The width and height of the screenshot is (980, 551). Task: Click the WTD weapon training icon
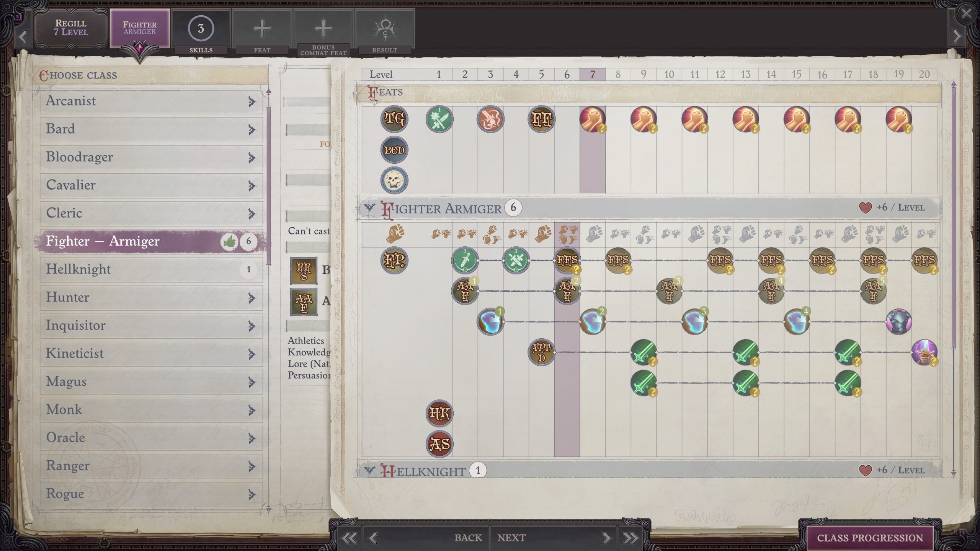[541, 352]
